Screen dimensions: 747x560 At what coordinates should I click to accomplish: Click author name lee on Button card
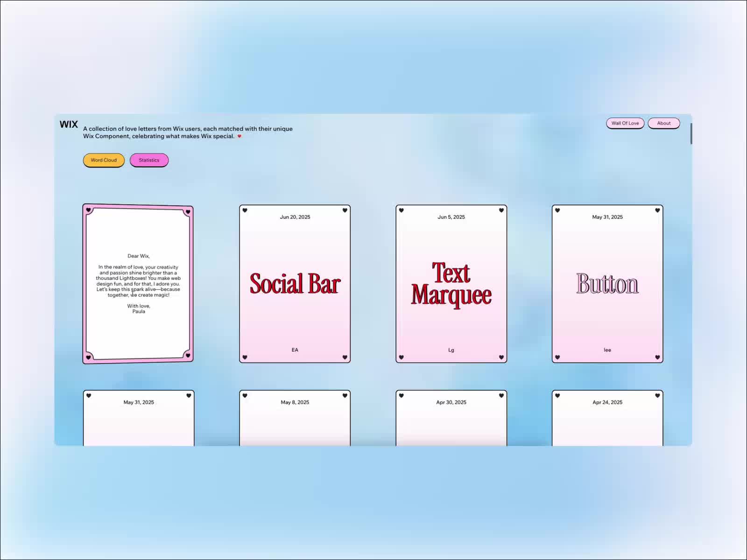coord(607,350)
